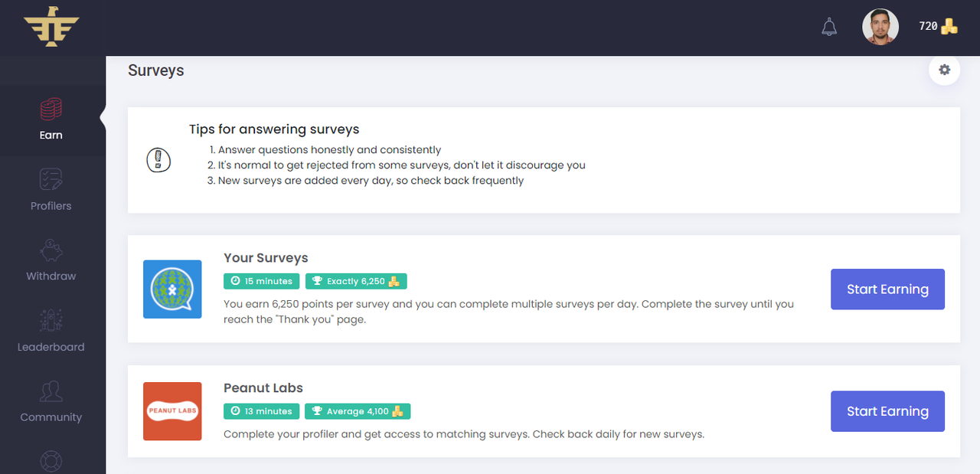Click the Your Surveys description text
This screenshot has height=474, width=980.
(x=508, y=312)
